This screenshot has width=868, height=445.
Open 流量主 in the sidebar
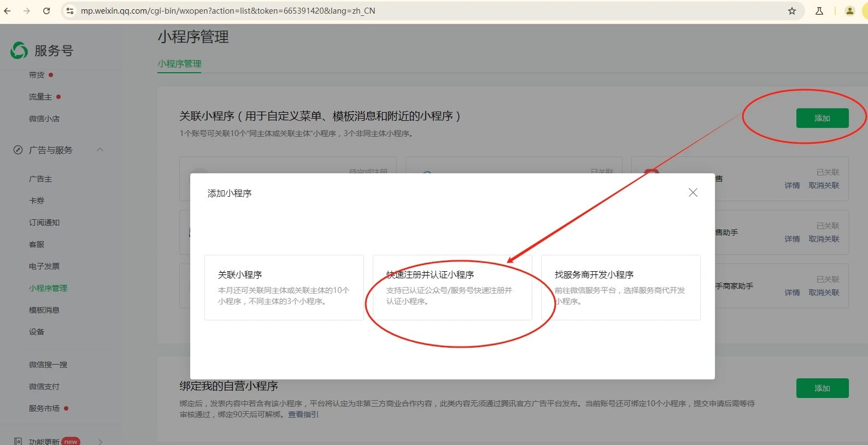click(x=40, y=97)
